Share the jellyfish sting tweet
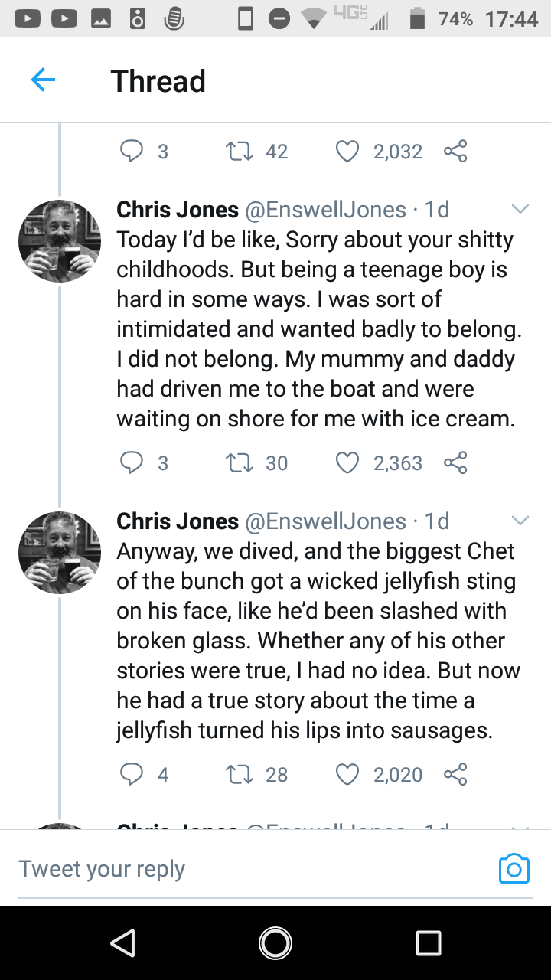Screen dimensions: 551x980 pyautogui.click(x=455, y=774)
